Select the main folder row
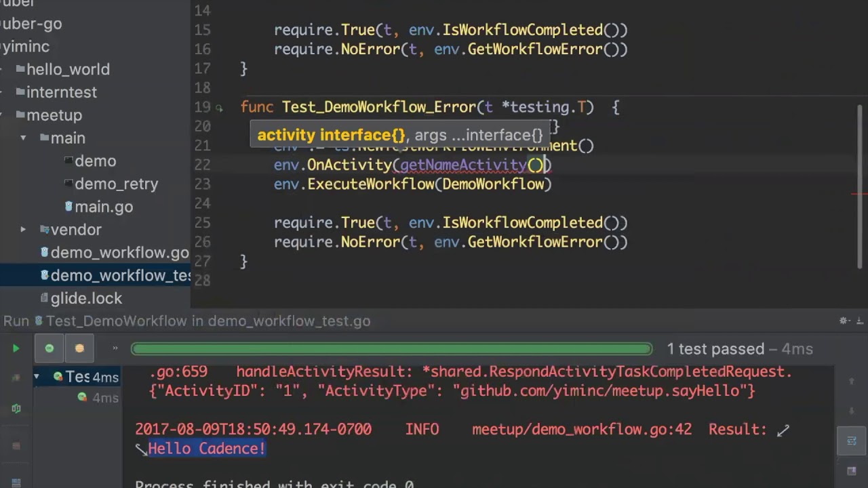The height and width of the screenshot is (488, 868). (x=95, y=138)
